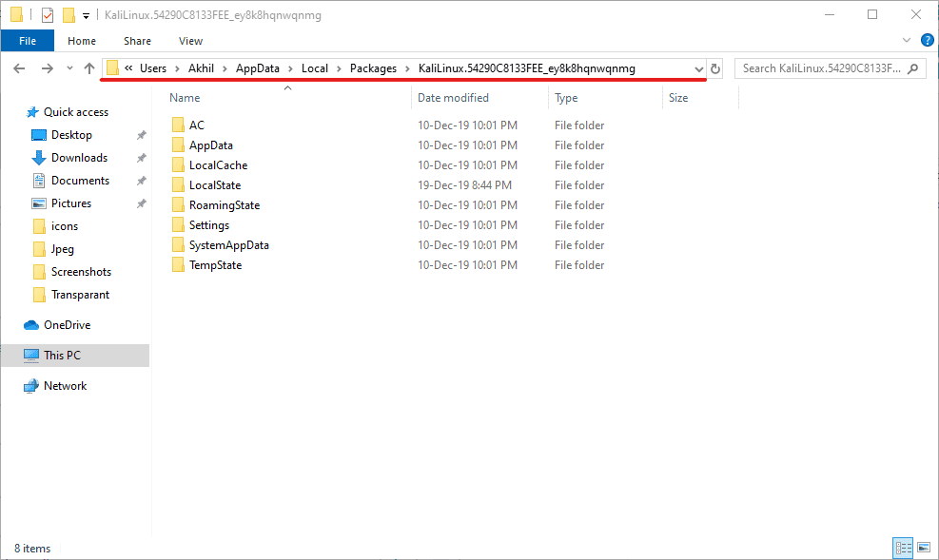Open Downloads in the sidebar

point(80,157)
